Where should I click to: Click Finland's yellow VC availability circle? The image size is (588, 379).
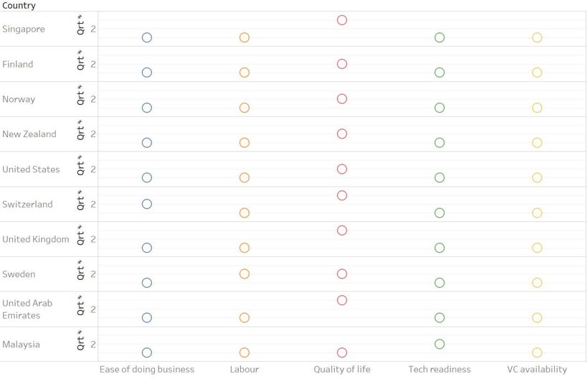pyautogui.click(x=537, y=72)
